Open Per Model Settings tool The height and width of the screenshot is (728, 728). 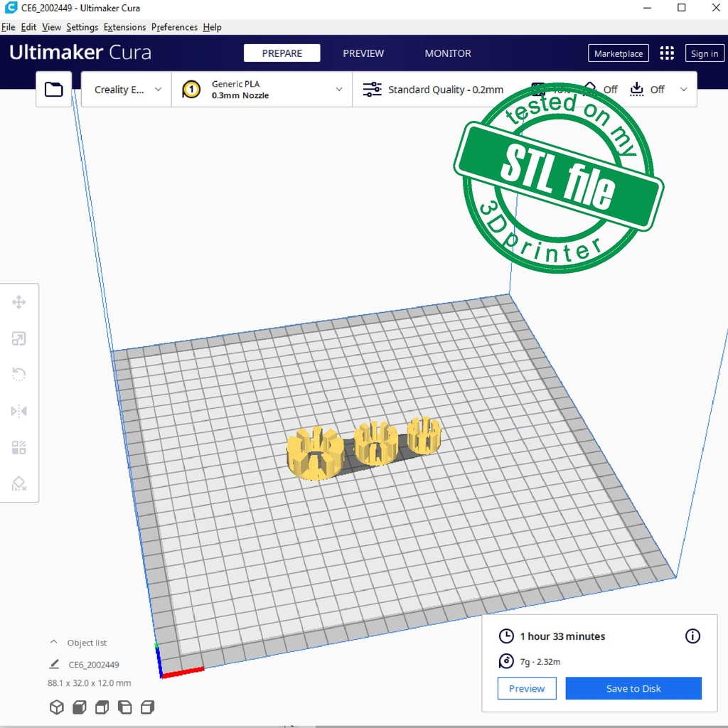(19, 447)
